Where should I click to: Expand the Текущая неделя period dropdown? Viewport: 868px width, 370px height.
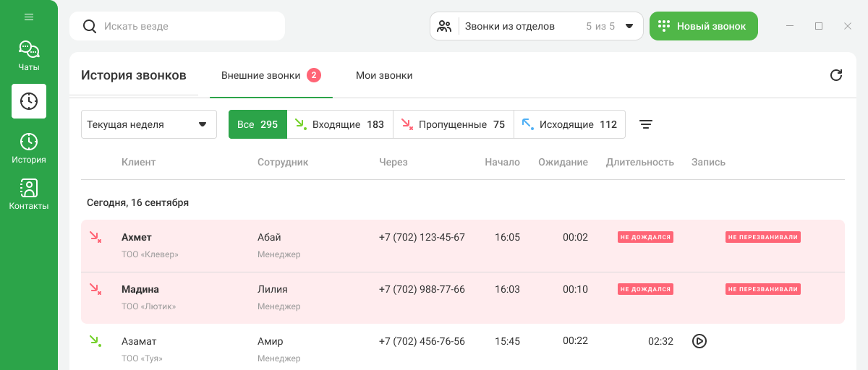coord(148,124)
